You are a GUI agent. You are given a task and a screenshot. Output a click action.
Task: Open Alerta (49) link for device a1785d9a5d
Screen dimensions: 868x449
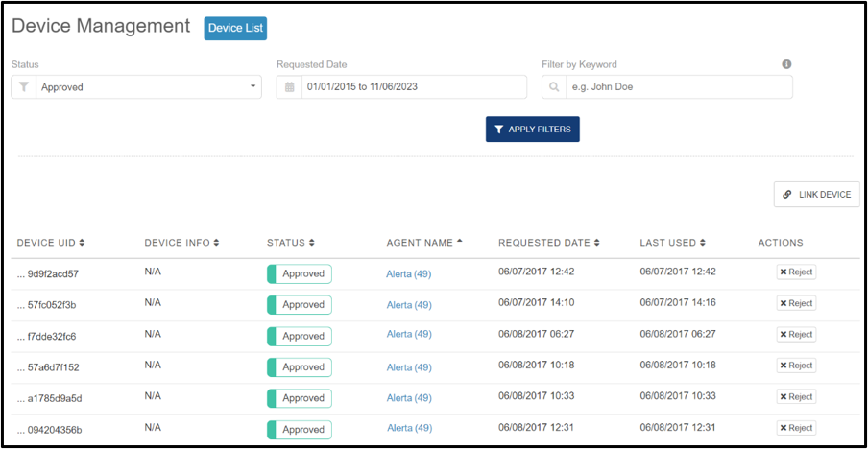pos(409,398)
